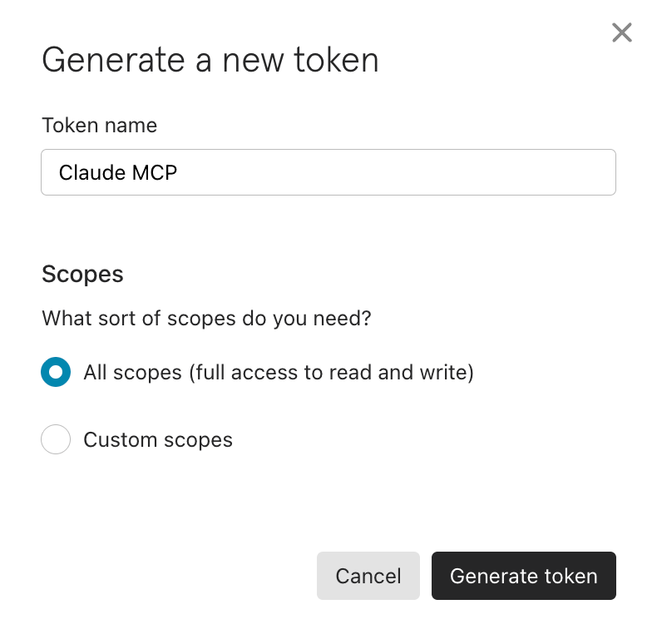This screenshot has width=657, height=644.
Task: Choose the Custom scopes radio button
Action: coord(56,439)
